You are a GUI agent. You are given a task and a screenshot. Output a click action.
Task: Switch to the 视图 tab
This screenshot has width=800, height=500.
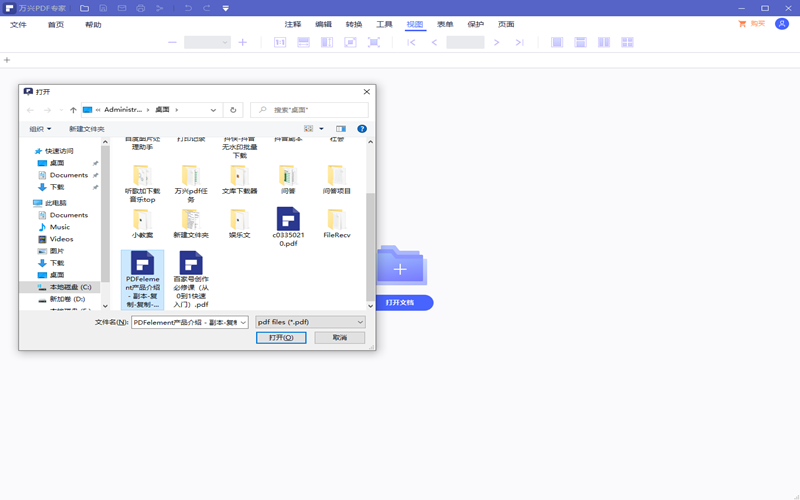click(415, 24)
